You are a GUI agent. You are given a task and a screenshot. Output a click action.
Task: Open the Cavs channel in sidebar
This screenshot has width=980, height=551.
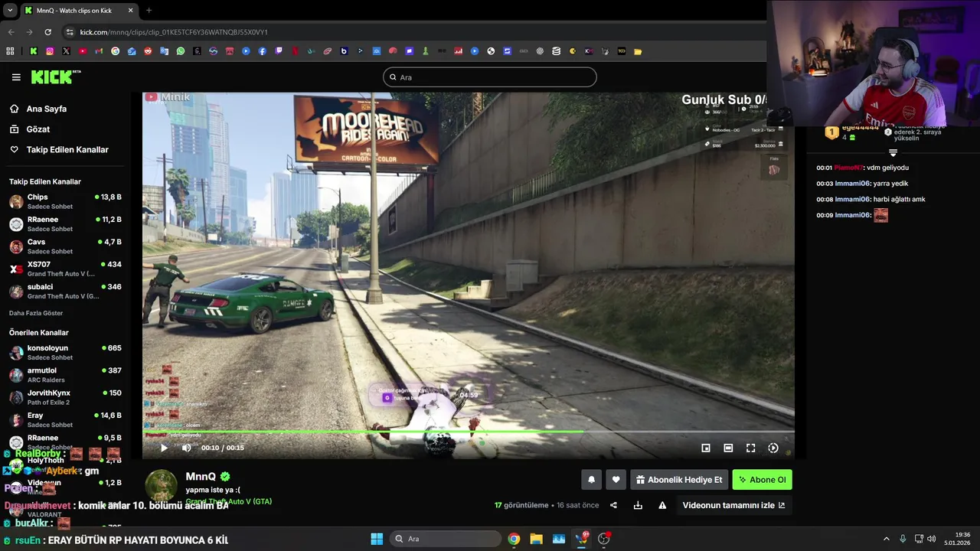coord(65,246)
